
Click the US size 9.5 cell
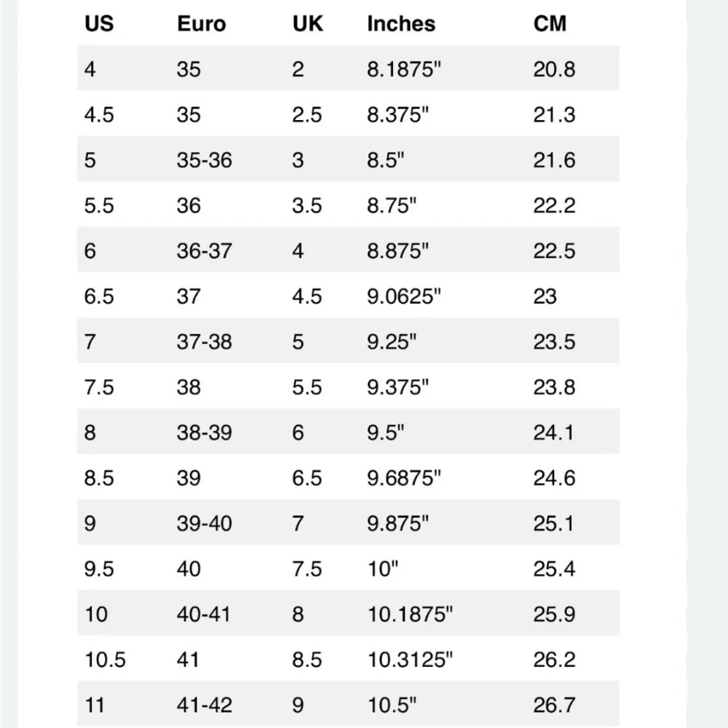coord(99,569)
